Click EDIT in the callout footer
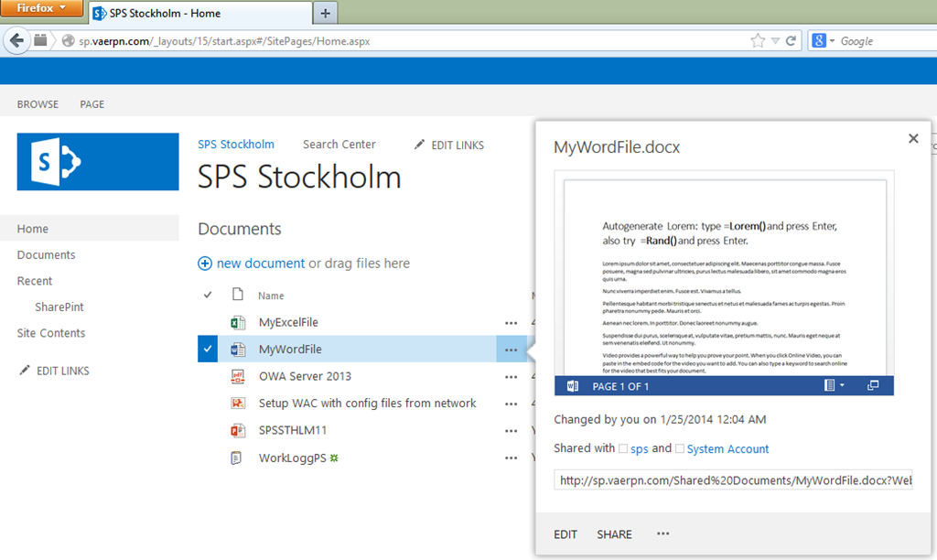 click(565, 534)
